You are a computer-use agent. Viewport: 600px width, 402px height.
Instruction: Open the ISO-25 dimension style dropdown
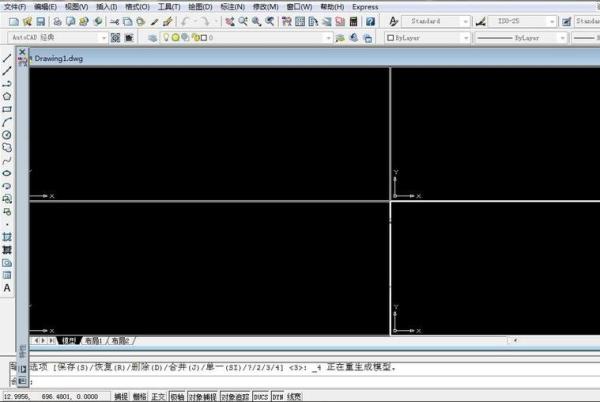(522, 21)
